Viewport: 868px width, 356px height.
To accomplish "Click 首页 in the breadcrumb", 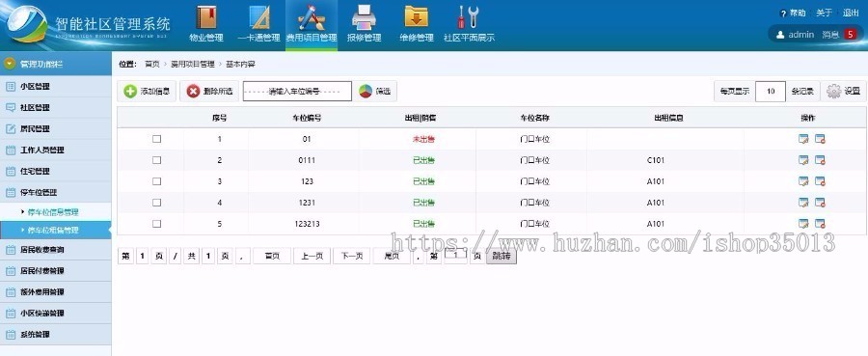I will point(152,65).
